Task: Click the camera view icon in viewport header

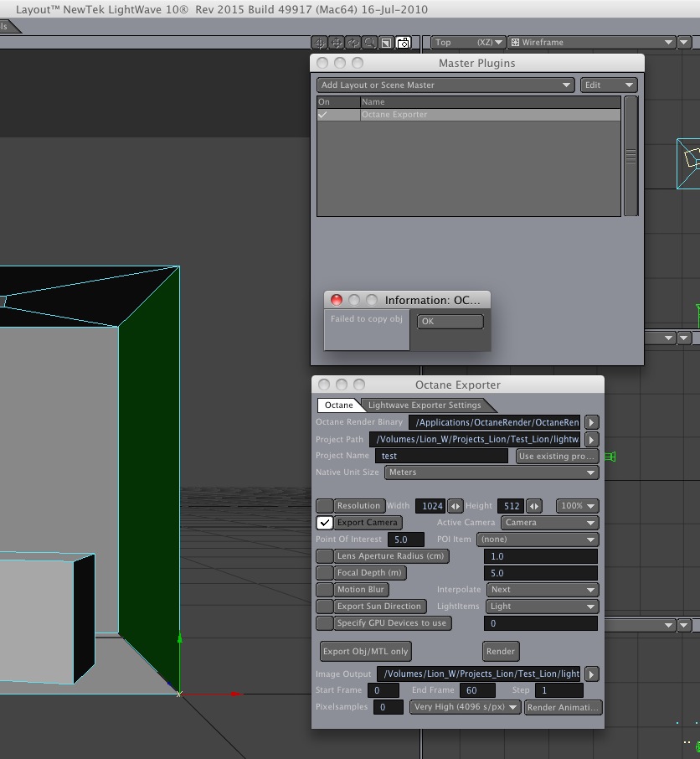Action: [403, 43]
